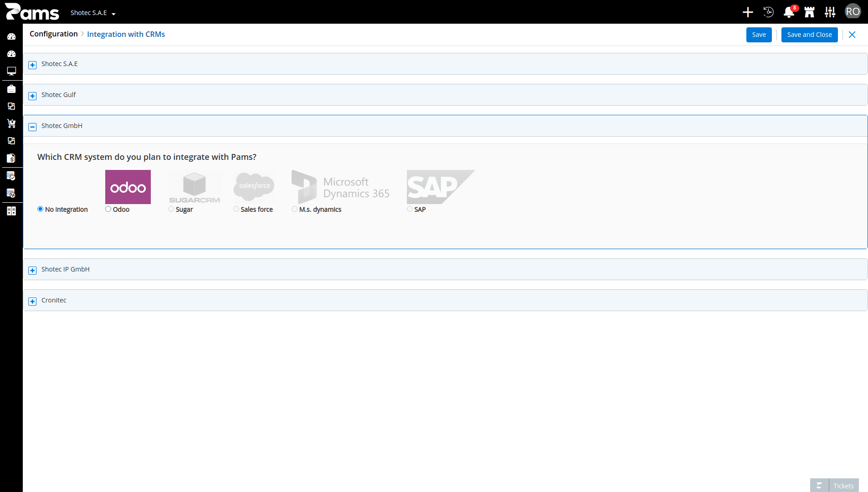Click the Microsoft Dynamics 365 logo
Image resolution: width=868 pixels, height=492 pixels.
pyautogui.click(x=341, y=187)
